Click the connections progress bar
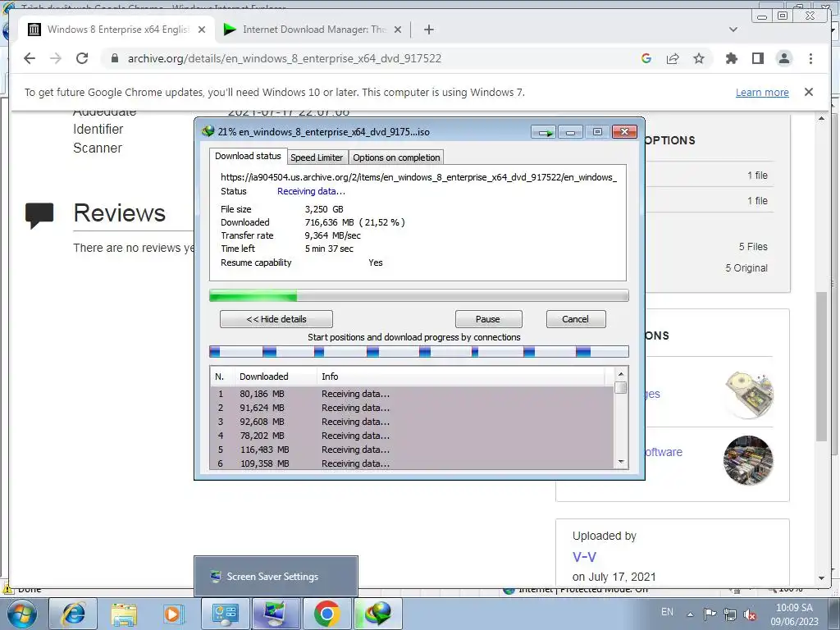 pyautogui.click(x=419, y=351)
